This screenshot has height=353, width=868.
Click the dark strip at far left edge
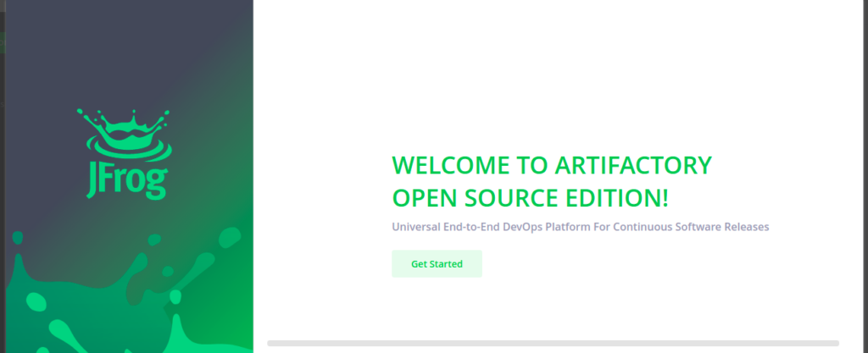pos(3,169)
